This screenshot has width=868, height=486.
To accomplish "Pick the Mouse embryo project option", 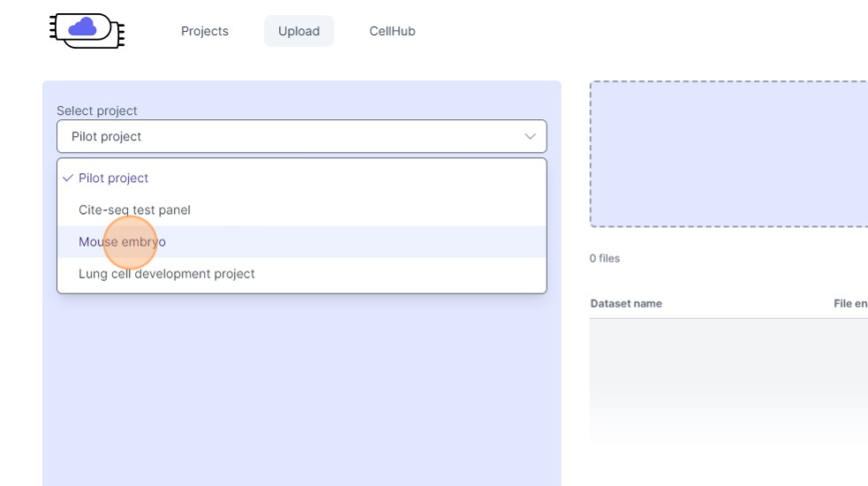I will coord(122,241).
